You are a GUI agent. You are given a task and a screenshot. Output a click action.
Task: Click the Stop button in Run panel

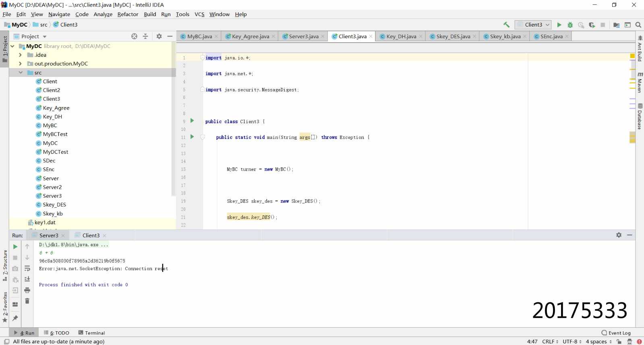click(15, 258)
